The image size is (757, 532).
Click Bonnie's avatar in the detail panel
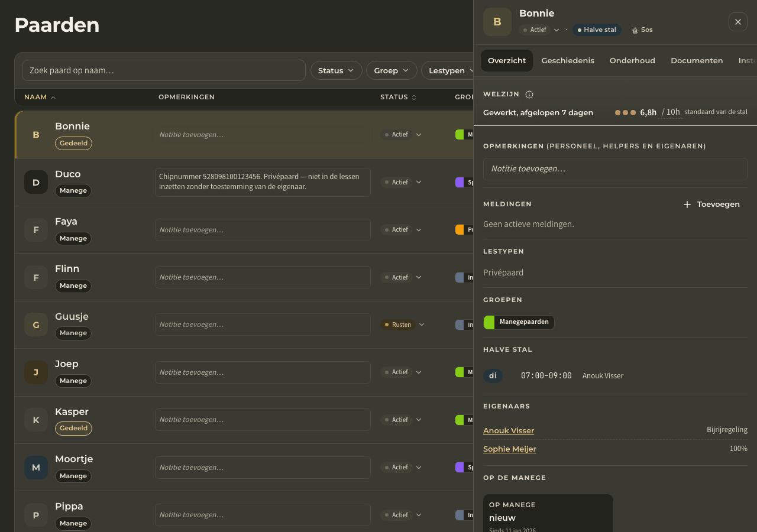(497, 22)
